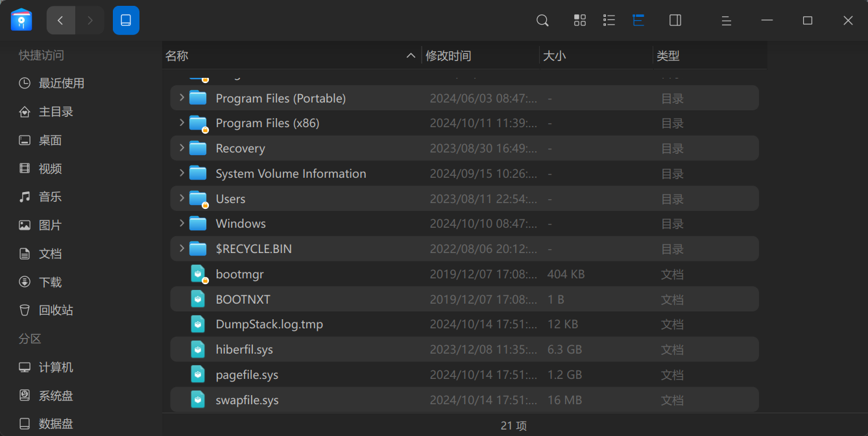Screen dimensions: 868x436
Task: Go to 主目录 home folder
Action: 46,112
